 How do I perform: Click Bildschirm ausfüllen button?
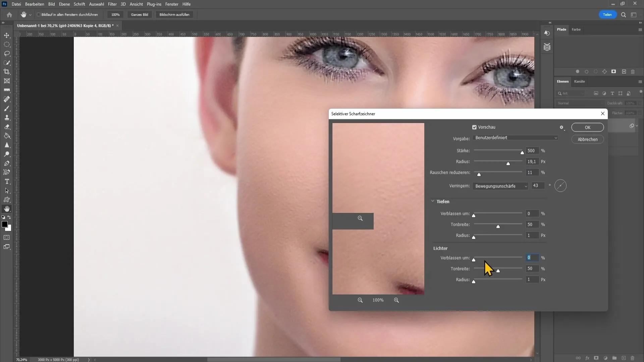point(174,15)
